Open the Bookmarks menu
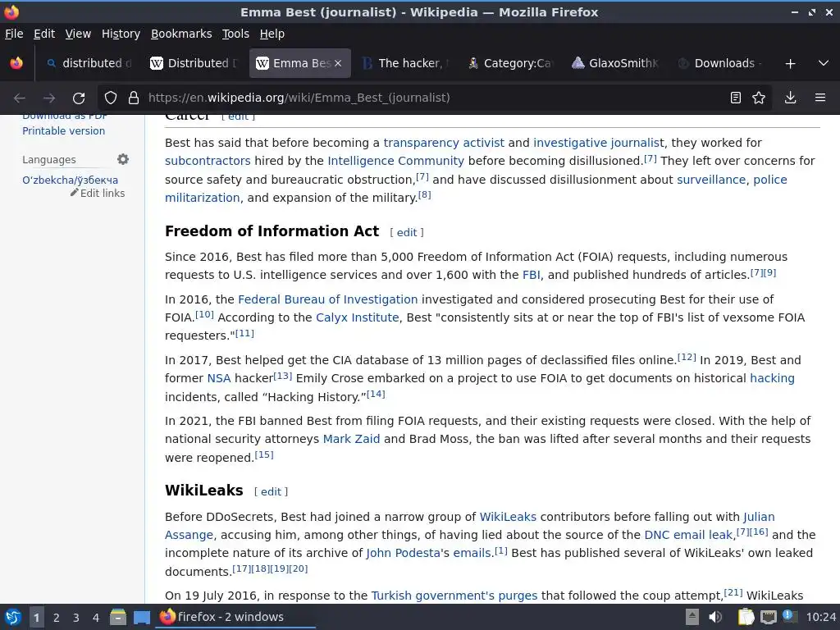Image resolution: width=840 pixels, height=630 pixels. [181, 34]
